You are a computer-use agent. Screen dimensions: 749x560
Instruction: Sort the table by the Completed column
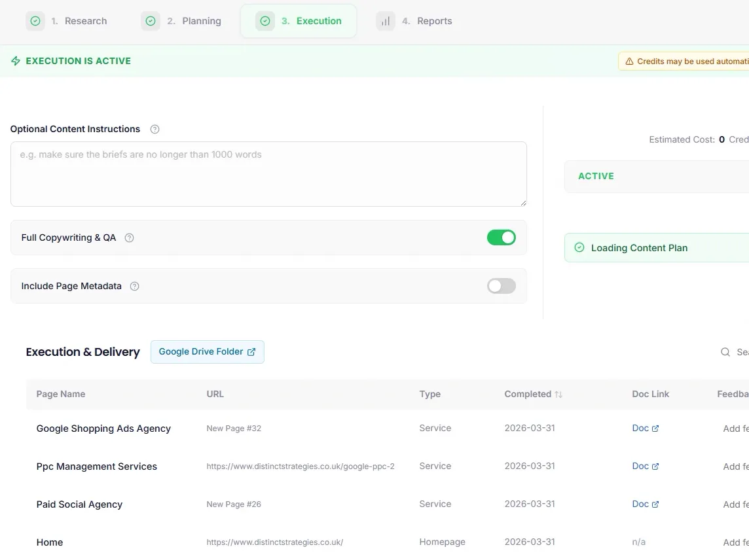click(x=532, y=394)
